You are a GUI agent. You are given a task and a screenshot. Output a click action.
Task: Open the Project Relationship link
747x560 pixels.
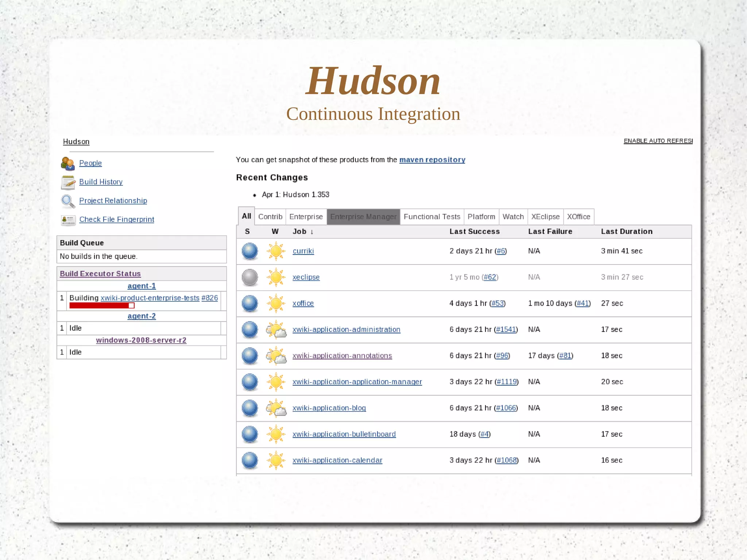[x=113, y=201]
